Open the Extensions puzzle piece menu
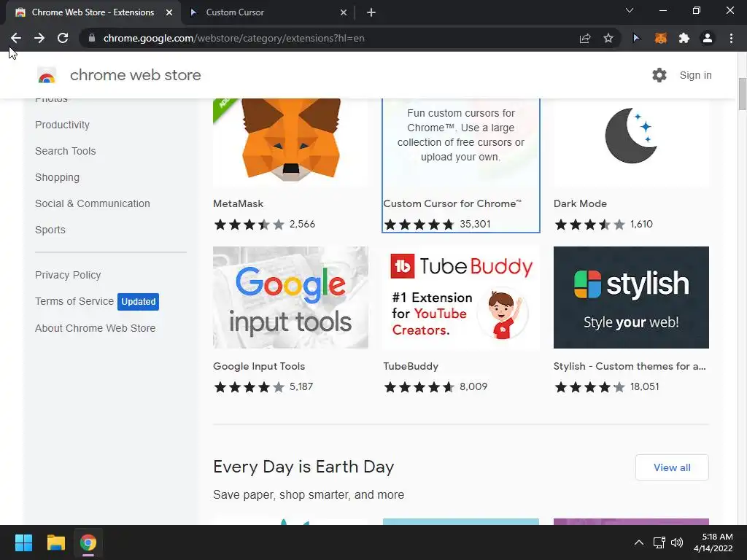747x560 pixels. 684,38
